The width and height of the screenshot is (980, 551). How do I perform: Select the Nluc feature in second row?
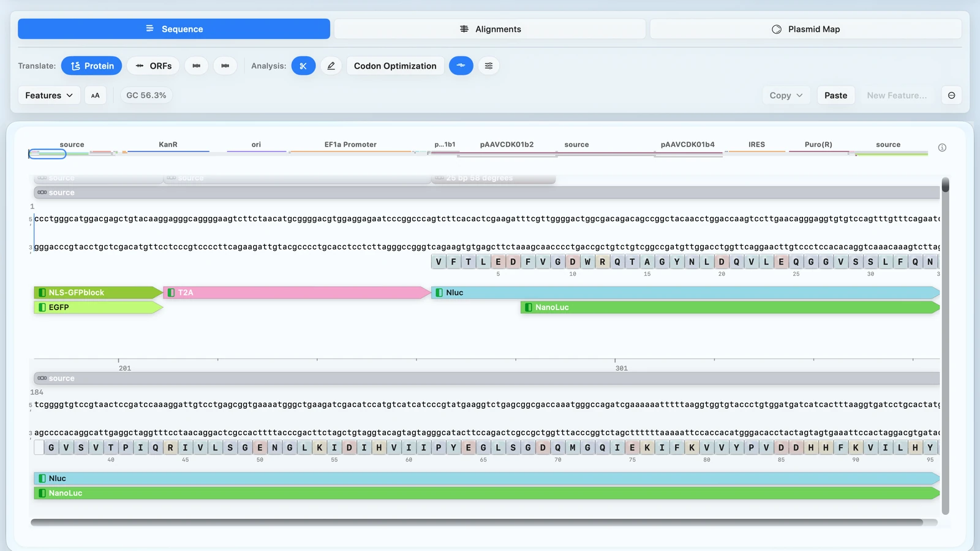point(486,478)
